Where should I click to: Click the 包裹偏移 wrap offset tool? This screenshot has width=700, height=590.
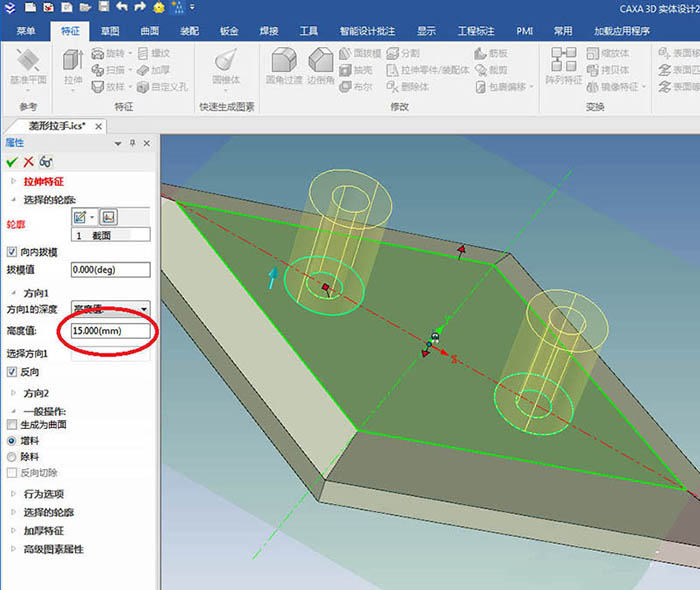point(504,87)
